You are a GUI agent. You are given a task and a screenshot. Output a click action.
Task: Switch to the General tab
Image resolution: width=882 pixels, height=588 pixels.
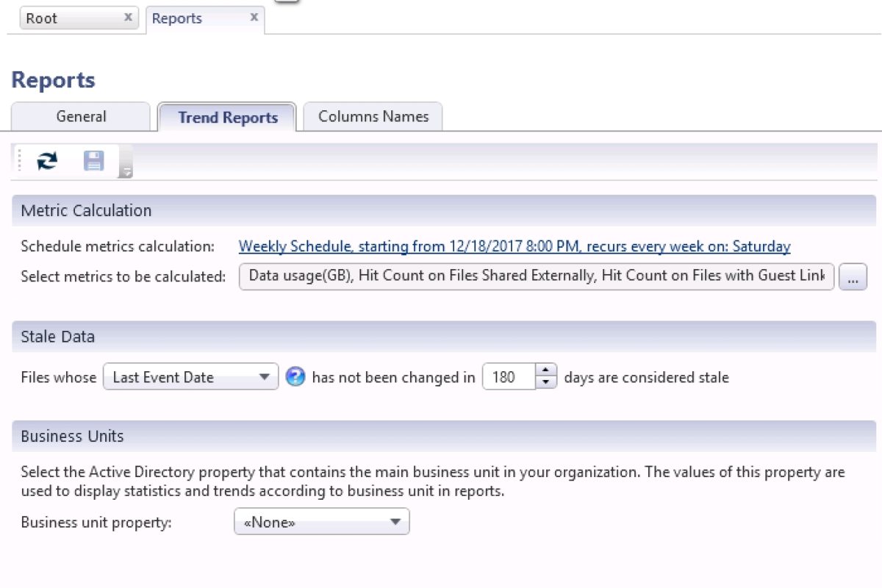click(80, 116)
